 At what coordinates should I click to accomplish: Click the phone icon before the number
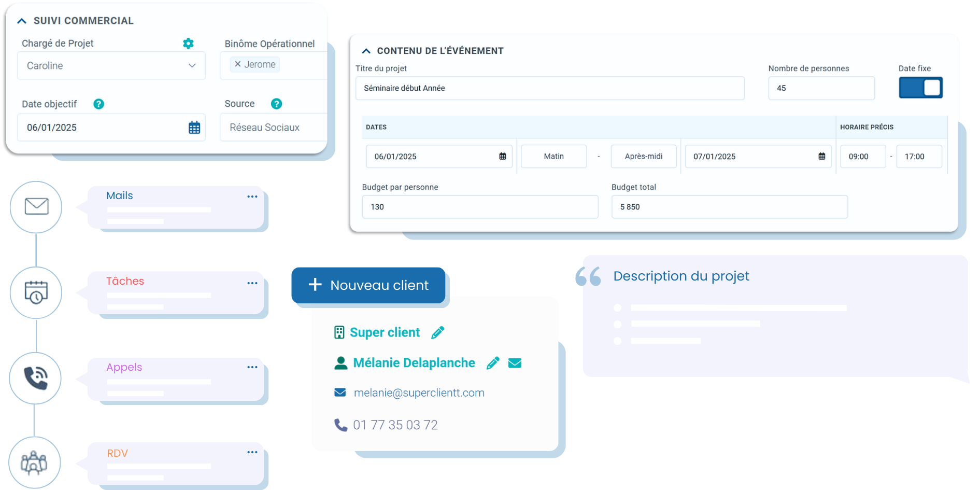coord(340,425)
